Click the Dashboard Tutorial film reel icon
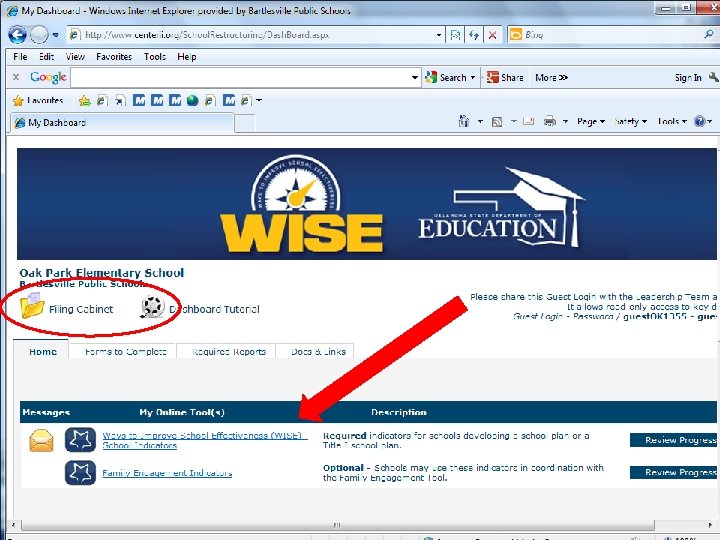 [x=152, y=307]
